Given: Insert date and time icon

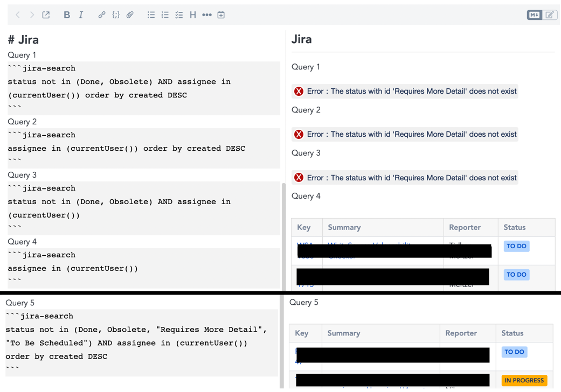Looking at the screenshot, I should coord(221,15).
